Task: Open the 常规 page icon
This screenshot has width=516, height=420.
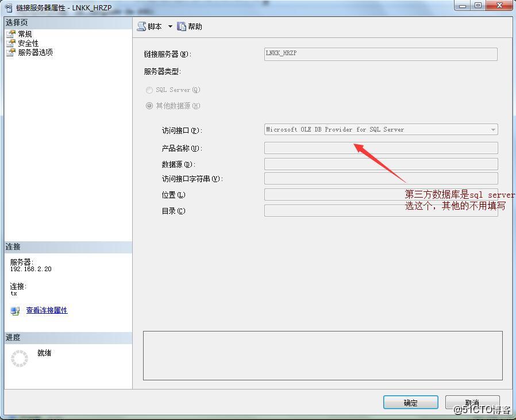Action: click(11, 34)
